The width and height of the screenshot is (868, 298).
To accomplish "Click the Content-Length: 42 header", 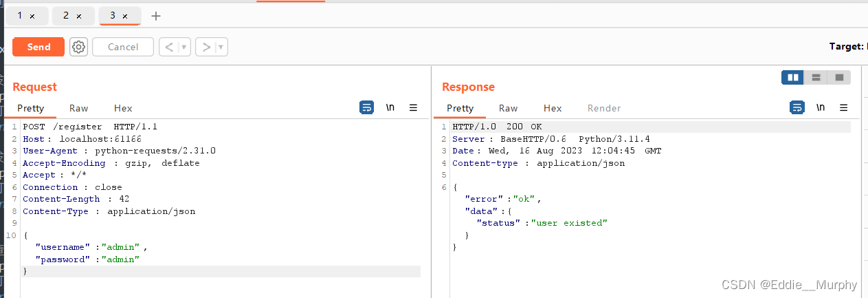I will (76, 199).
